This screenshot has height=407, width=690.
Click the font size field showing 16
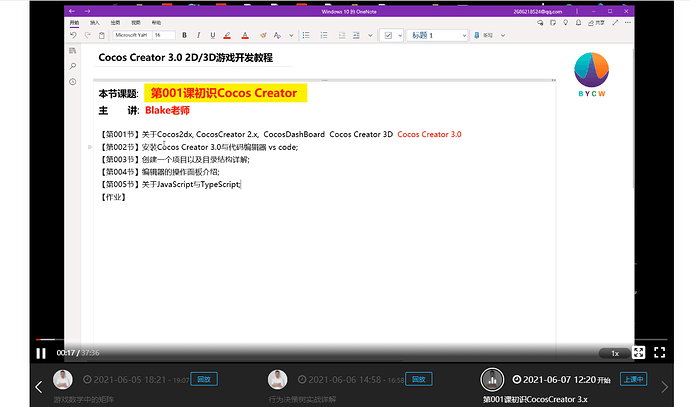pyautogui.click(x=164, y=35)
